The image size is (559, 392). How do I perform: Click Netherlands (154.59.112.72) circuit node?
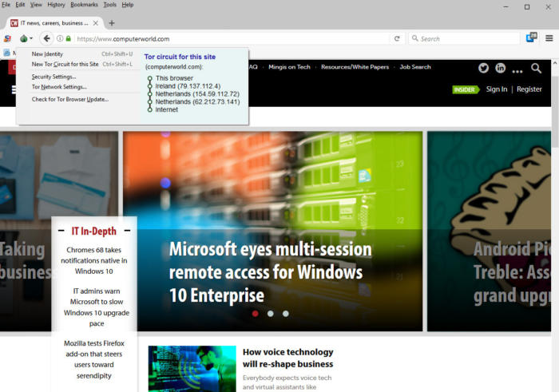click(197, 93)
